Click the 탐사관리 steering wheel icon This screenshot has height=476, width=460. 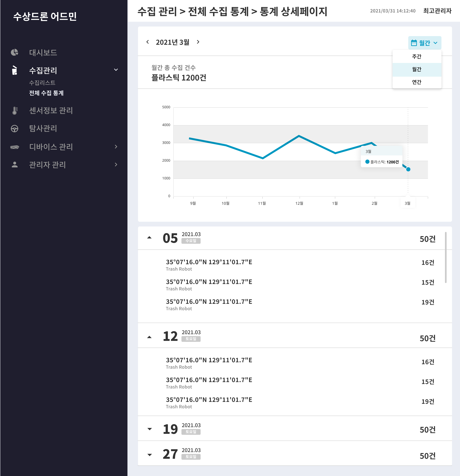pyautogui.click(x=15, y=129)
